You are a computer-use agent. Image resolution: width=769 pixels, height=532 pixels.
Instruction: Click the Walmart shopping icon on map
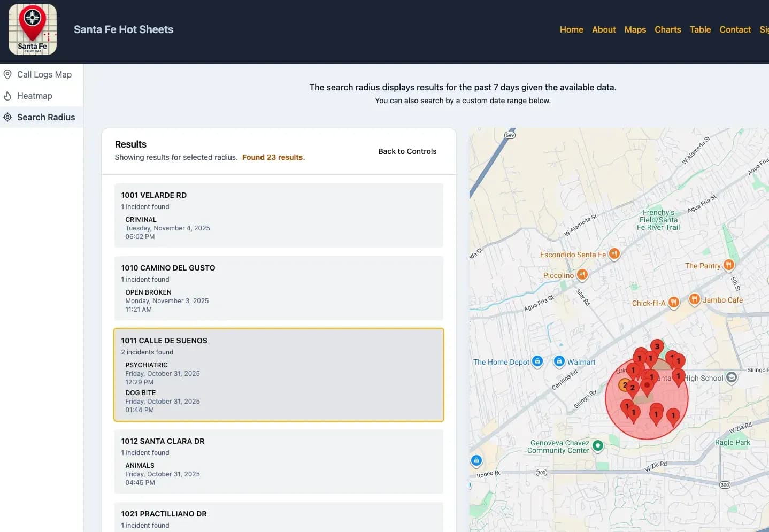pyautogui.click(x=559, y=361)
